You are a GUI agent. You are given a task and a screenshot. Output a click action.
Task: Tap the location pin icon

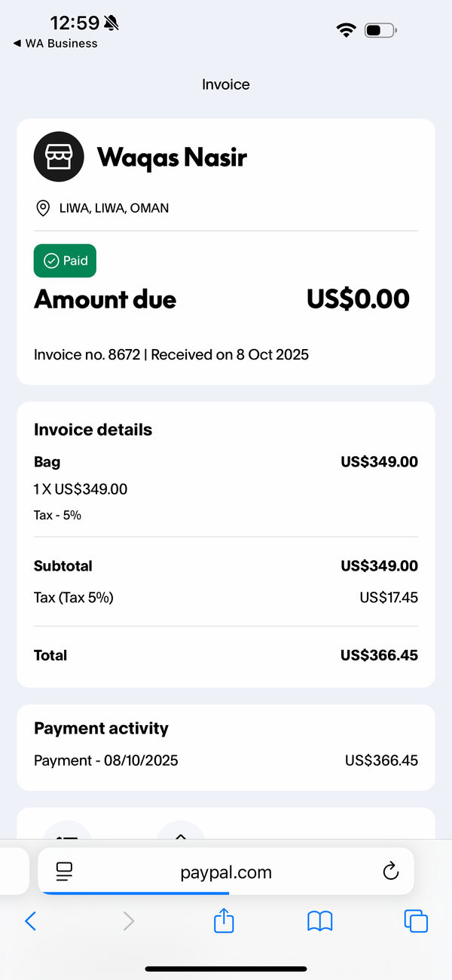coord(44,208)
